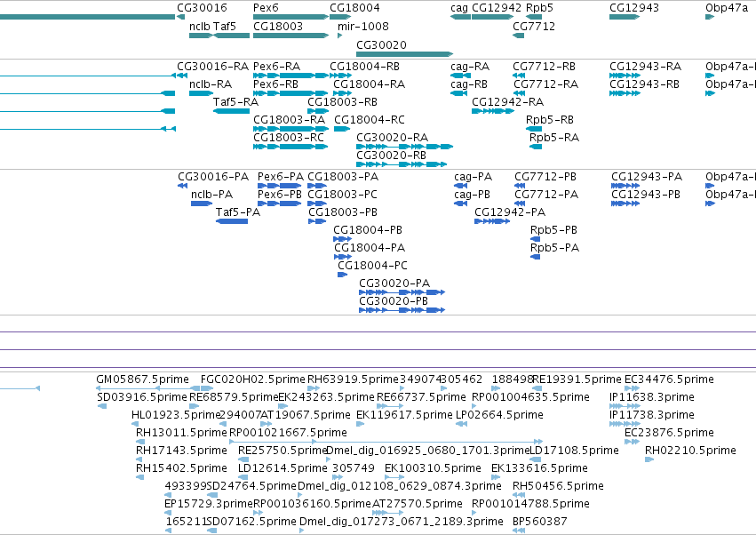The width and height of the screenshot is (756, 535).
Task: Click the mir-1008 gene label
Action: pos(363,26)
